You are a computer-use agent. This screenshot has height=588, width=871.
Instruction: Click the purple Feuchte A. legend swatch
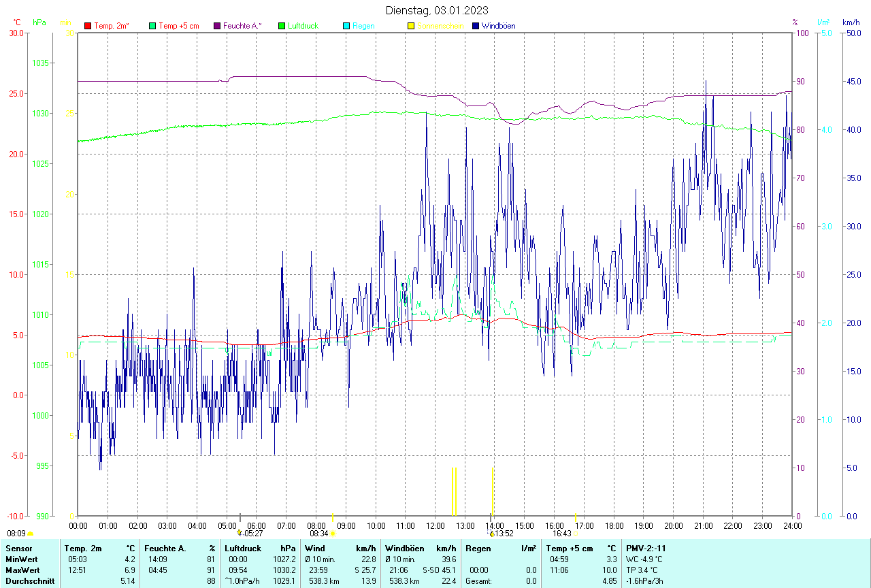point(217,26)
